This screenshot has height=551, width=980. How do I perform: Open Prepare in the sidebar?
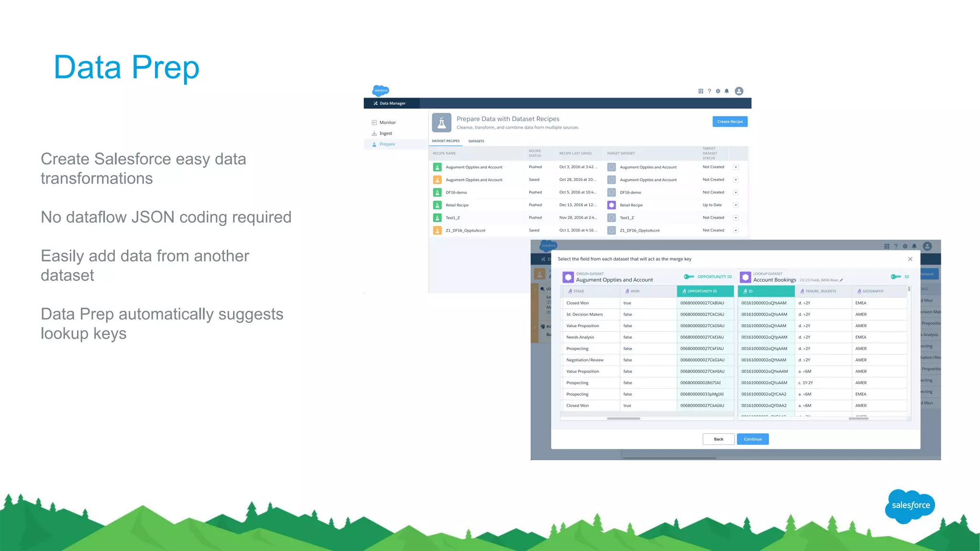click(395, 144)
